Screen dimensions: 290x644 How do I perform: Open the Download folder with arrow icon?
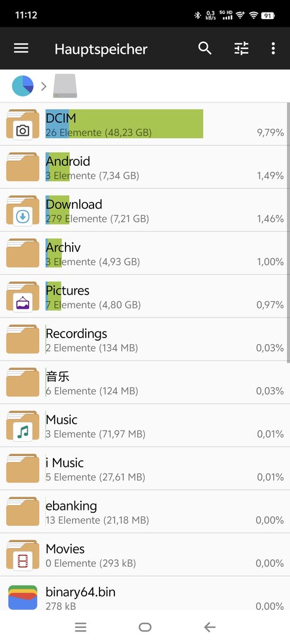(23, 210)
